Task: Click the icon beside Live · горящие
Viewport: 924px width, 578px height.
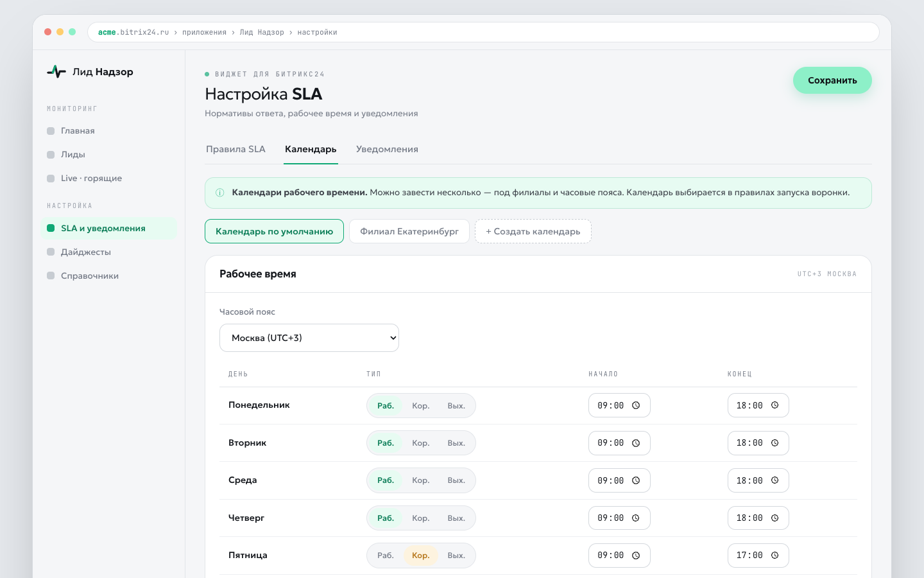Action: (51, 179)
